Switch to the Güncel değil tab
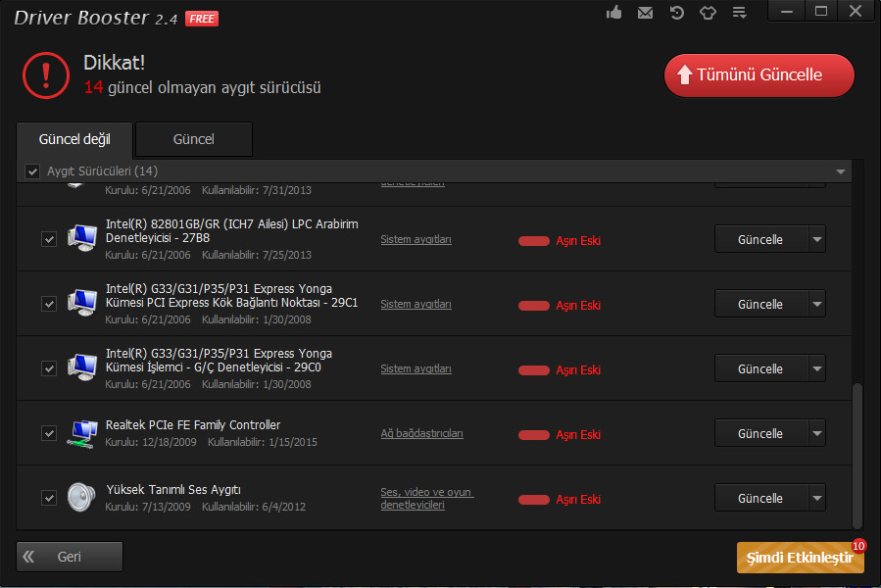 coord(74,139)
